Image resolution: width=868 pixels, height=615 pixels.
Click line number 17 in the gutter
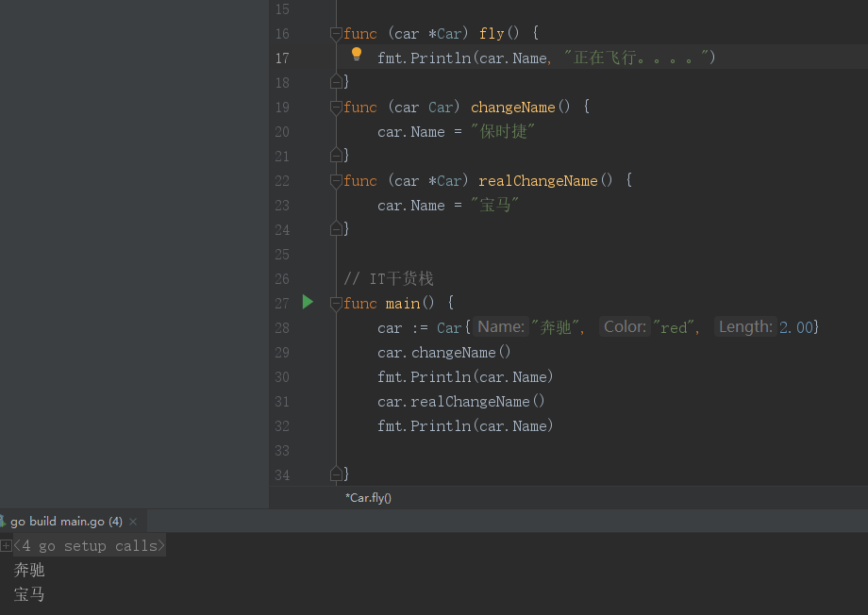(x=282, y=58)
